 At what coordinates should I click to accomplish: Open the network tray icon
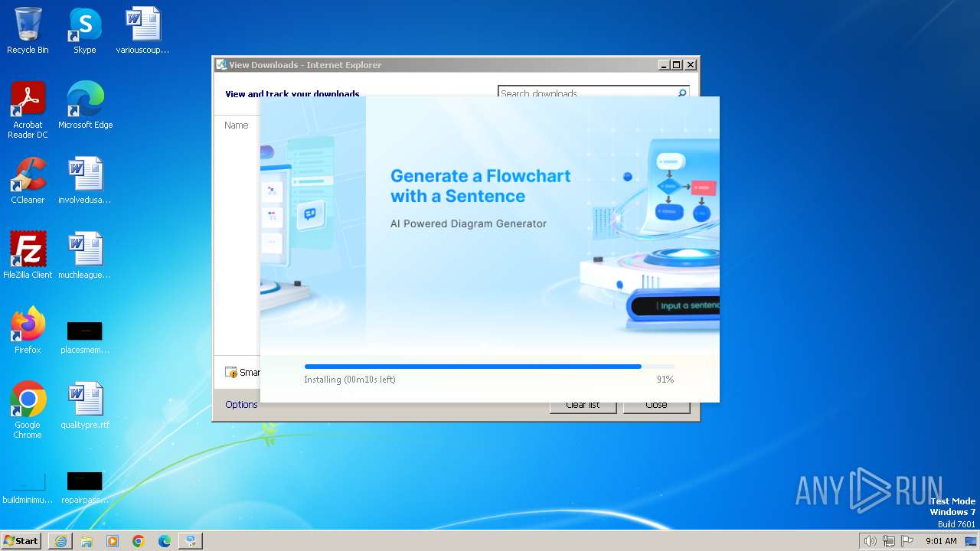[x=888, y=541]
